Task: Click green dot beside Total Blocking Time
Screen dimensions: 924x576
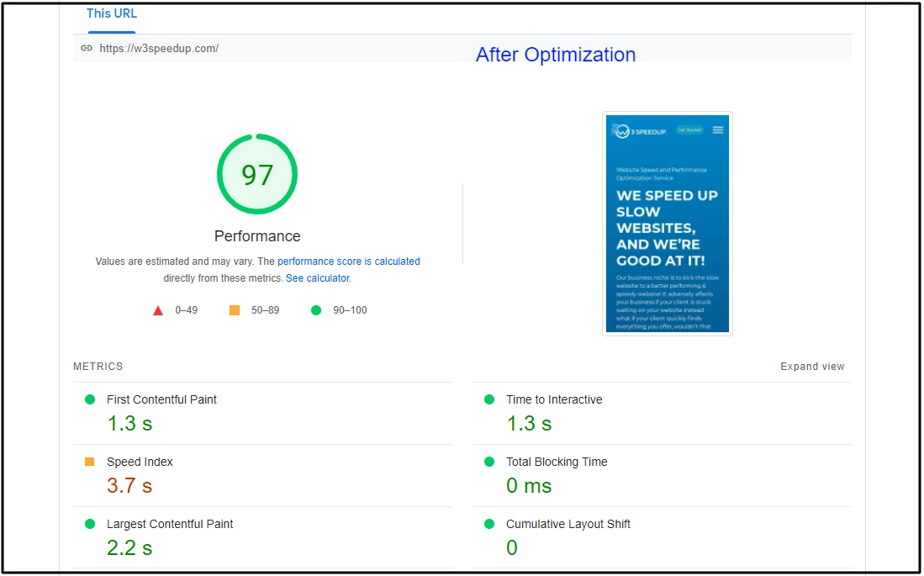Action: (x=489, y=462)
